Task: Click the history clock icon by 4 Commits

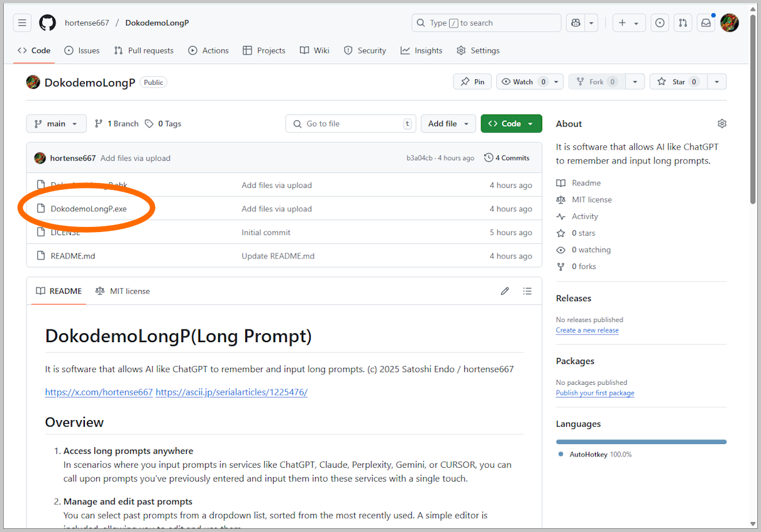Action: pyautogui.click(x=489, y=158)
